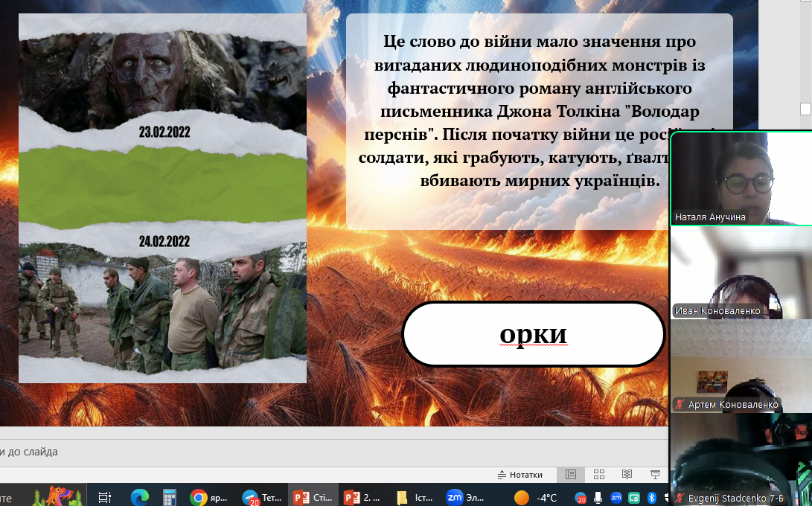Switch to Slide Sorter view

(x=599, y=475)
